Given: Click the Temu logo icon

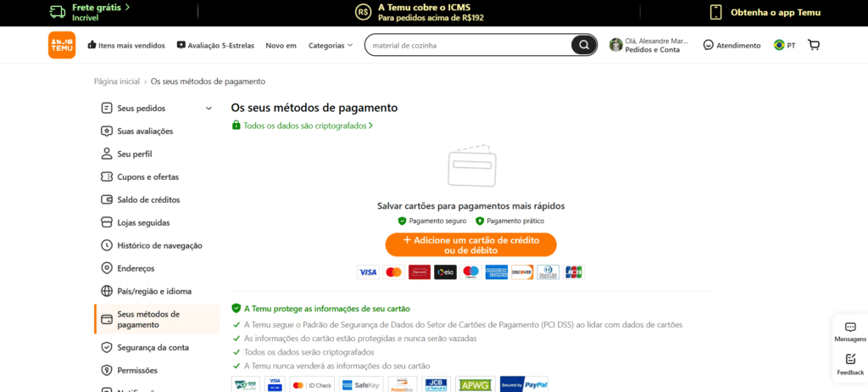Looking at the screenshot, I should pos(62,45).
